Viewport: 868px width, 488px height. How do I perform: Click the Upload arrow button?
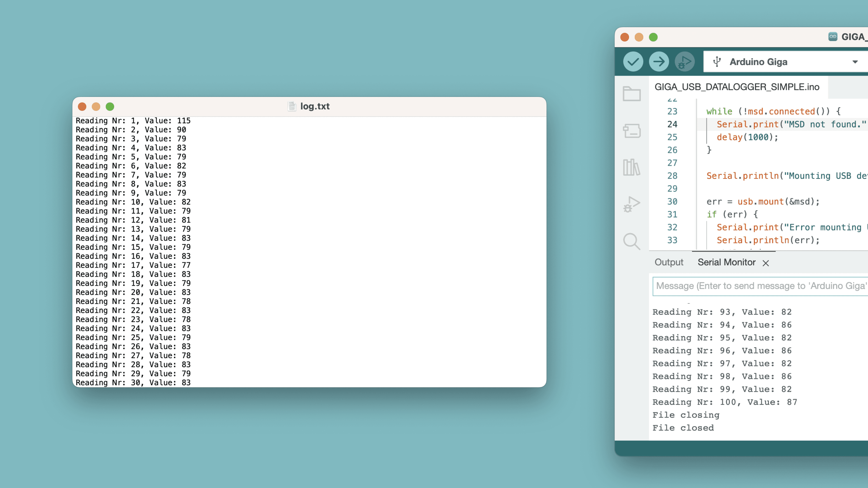coord(659,62)
